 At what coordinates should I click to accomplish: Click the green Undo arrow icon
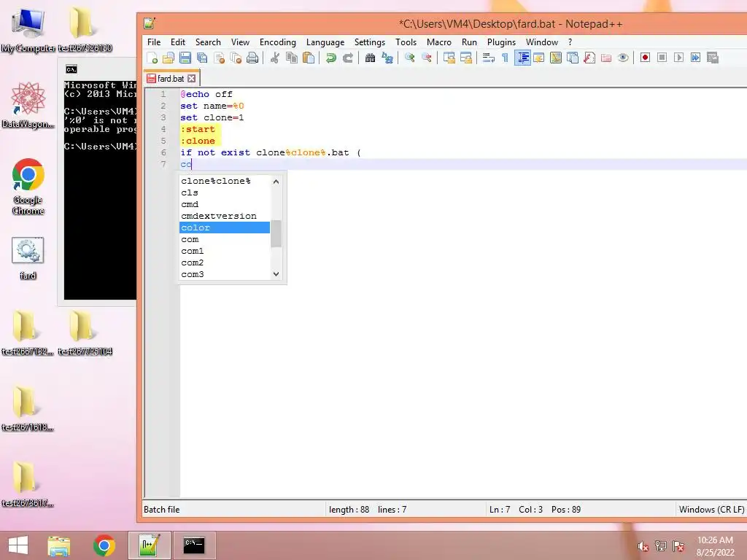[x=330, y=58]
